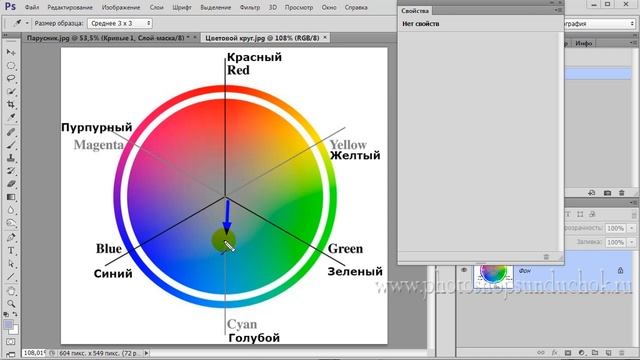The image size is (640, 360).
Task: Hide the Фон layer with eye icon
Action: click(x=464, y=270)
